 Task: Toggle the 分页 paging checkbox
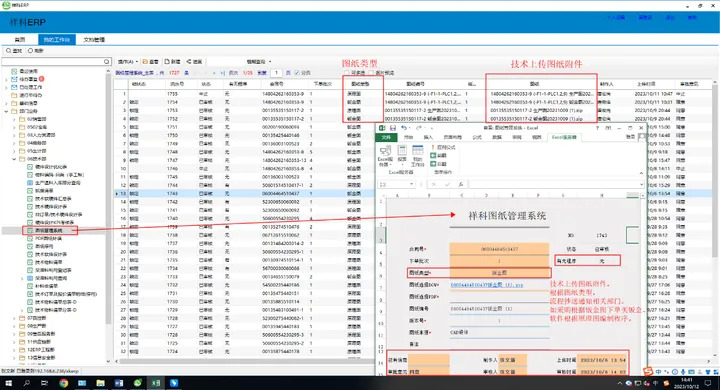click(x=297, y=73)
